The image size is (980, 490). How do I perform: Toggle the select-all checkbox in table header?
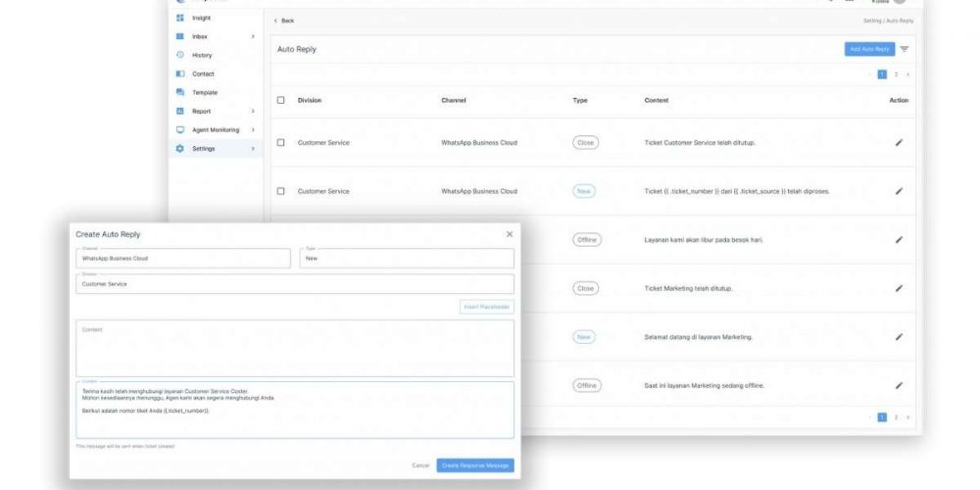coord(281,100)
